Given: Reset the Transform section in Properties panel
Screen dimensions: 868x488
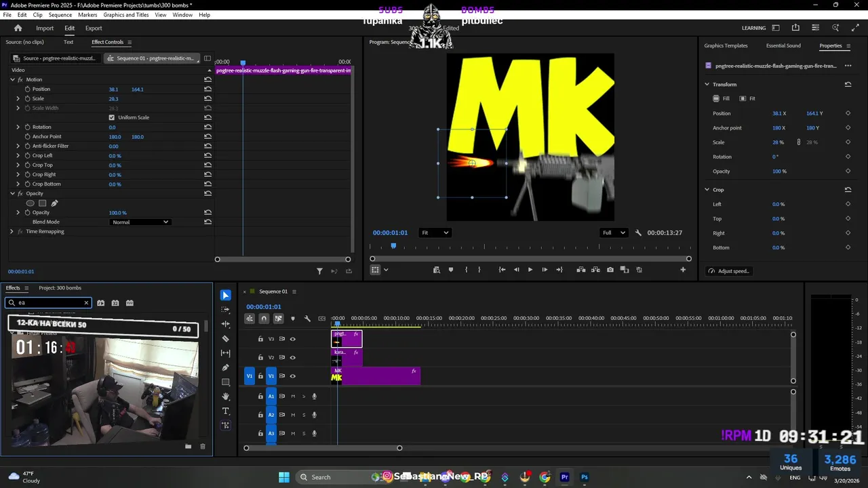Looking at the screenshot, I should (848, 84).
